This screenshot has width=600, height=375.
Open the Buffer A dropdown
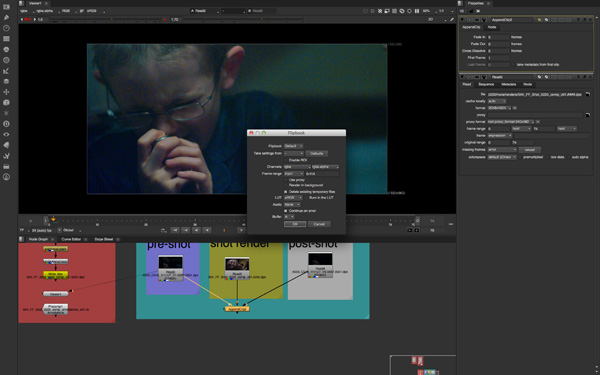point(289,217)
